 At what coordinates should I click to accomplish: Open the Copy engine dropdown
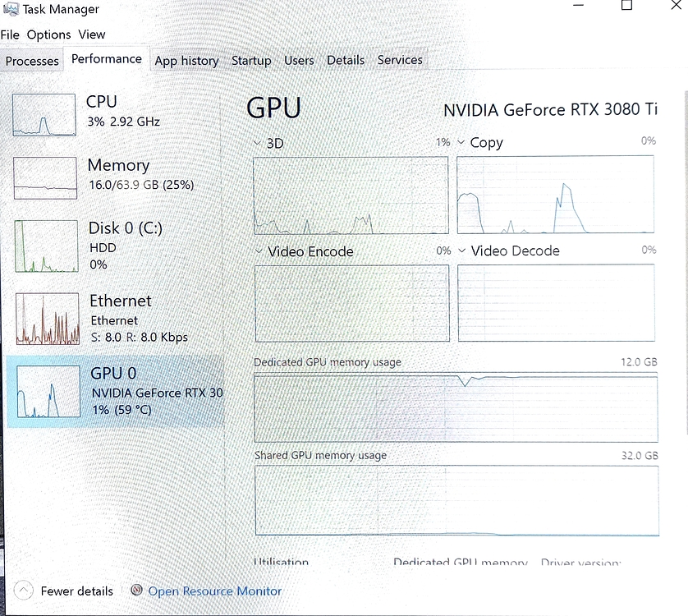pos(462,142)
